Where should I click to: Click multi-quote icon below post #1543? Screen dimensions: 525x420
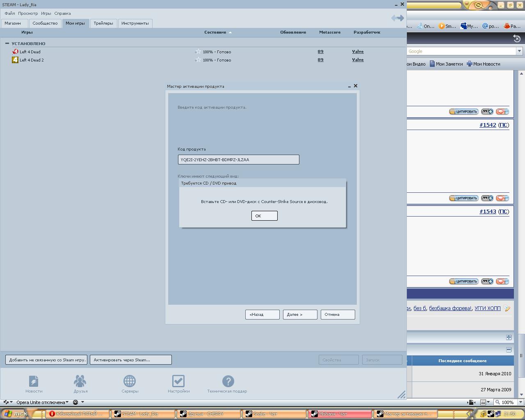[x=487, y=281]
